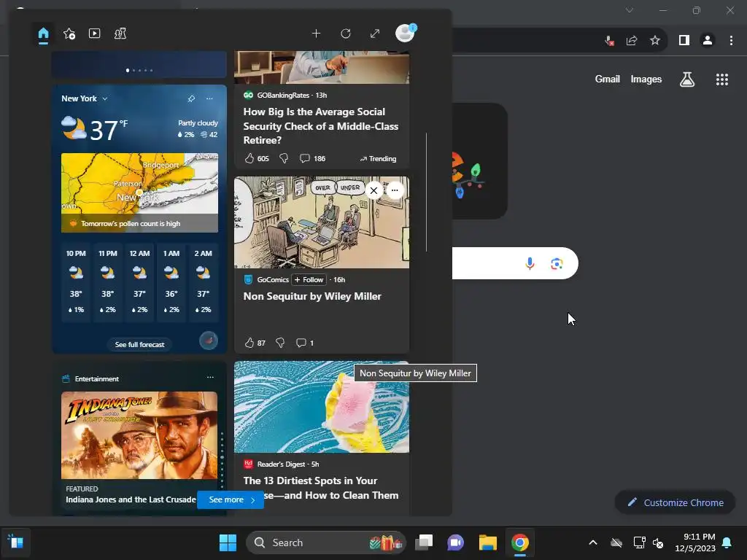The height and width of the screenshot is (560, 747).
Task: Dislike the Social Security article
Action: [x=284, y=158]
